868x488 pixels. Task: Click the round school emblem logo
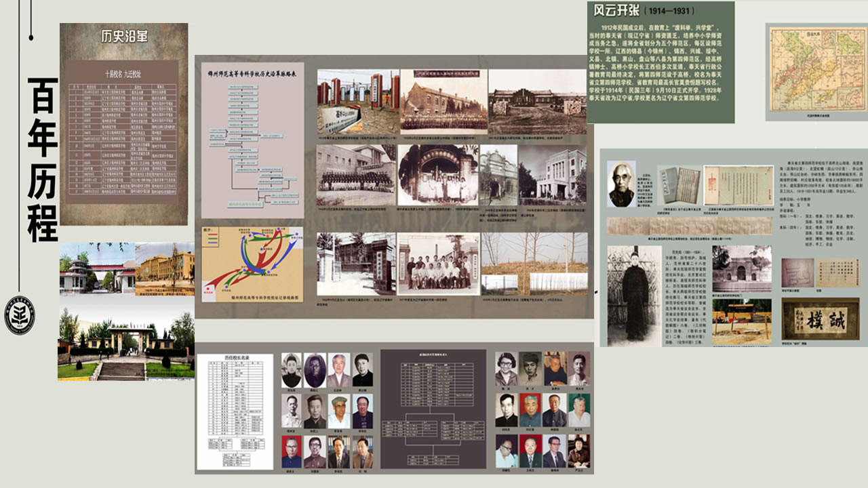[20, 315]
